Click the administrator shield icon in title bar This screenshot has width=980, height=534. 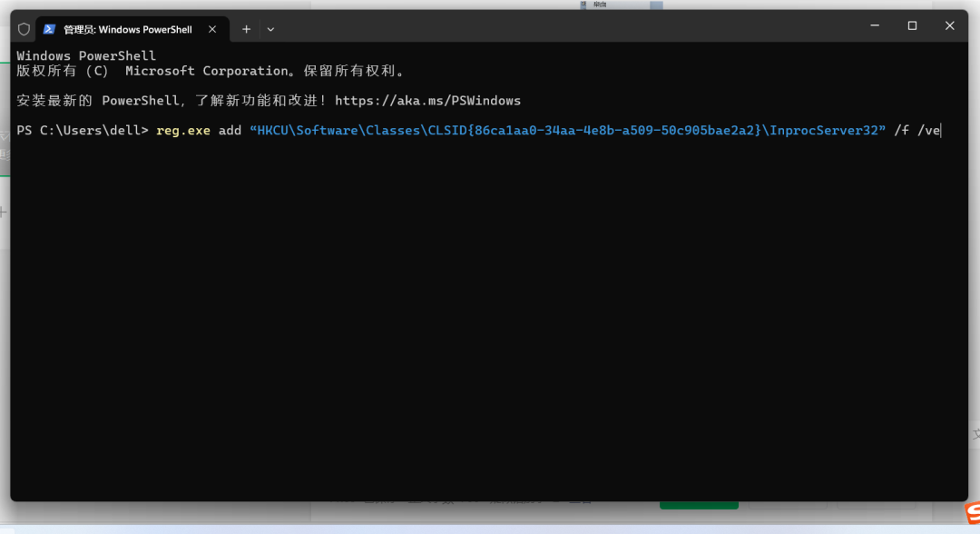click(24, 29)
